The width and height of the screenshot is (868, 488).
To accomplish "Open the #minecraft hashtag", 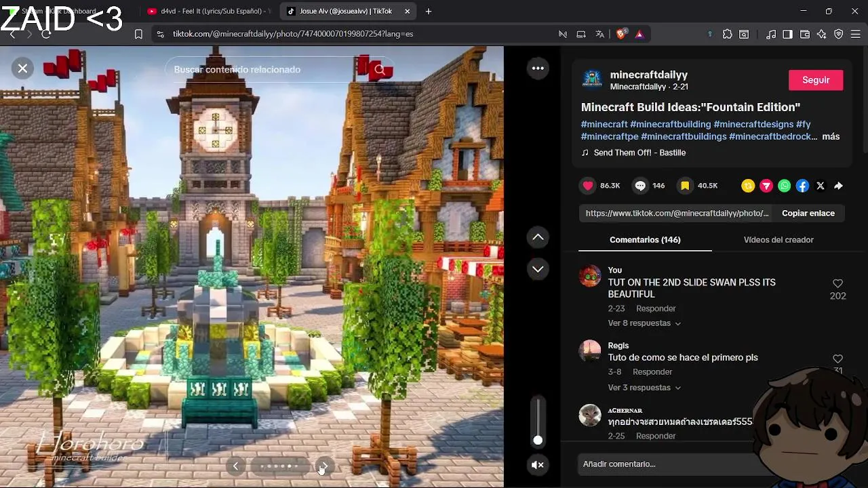I will (x=604, y=125).
